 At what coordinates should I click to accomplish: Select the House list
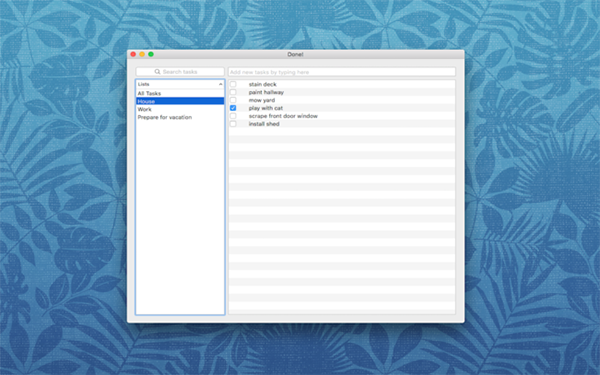[180, 101]
